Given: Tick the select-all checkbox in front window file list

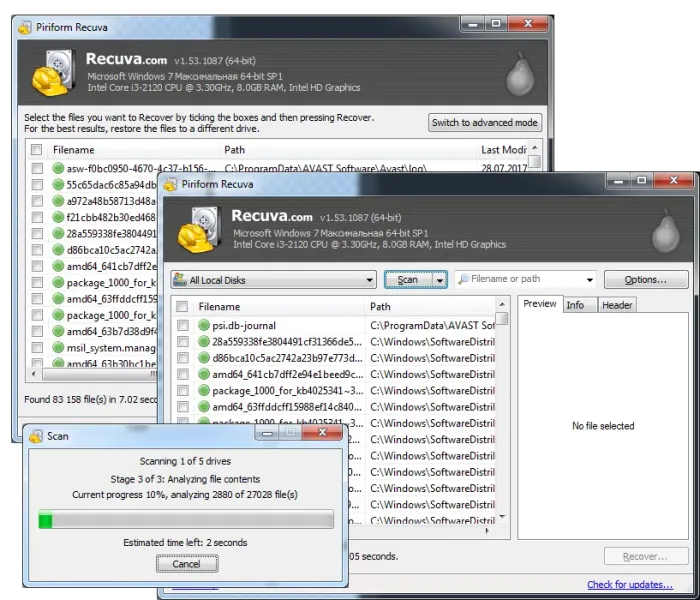Looking at the screenshot, I should tap(182, 306).
